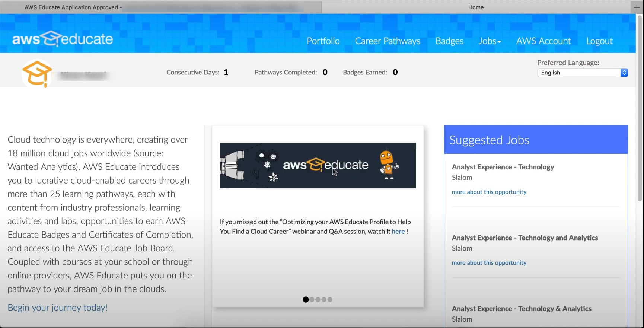The width and height of the screenshot is (644, 328).
Task: Click the 'Analyst Experience - Technology and Analytics' job title
Action: click(525, 238)
